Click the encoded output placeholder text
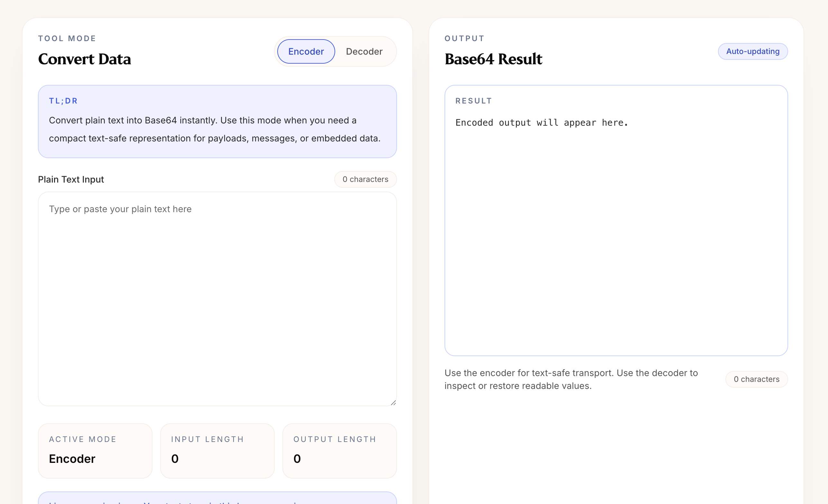 click(541, 122)
